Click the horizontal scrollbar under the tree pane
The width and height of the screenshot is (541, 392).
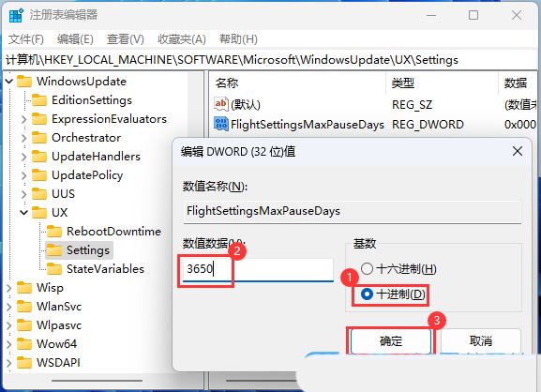tap(97, 381)
